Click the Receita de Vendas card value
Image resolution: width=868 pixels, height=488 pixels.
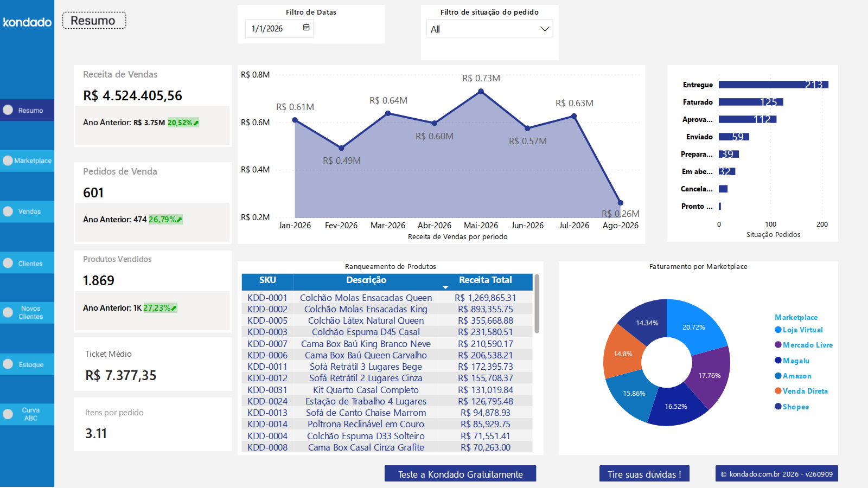coord(132,96)
